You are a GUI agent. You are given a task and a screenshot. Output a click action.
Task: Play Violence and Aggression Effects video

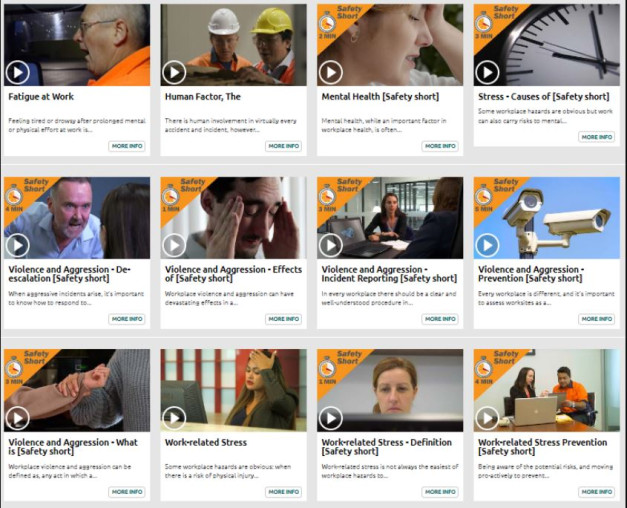click(x=174, y=245)
